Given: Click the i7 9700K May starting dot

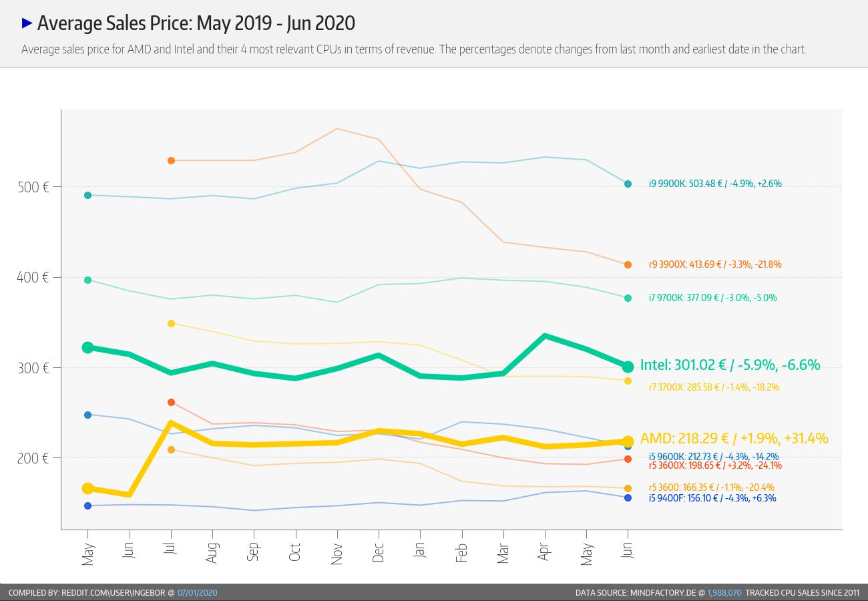Looking at the screenshot, I should (x=87, y=280).
